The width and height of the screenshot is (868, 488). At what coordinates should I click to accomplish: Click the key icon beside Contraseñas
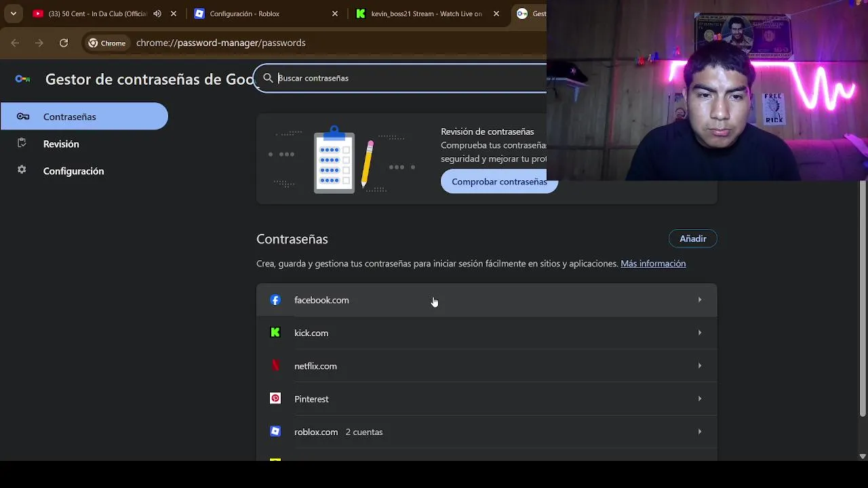coord(22,117)
